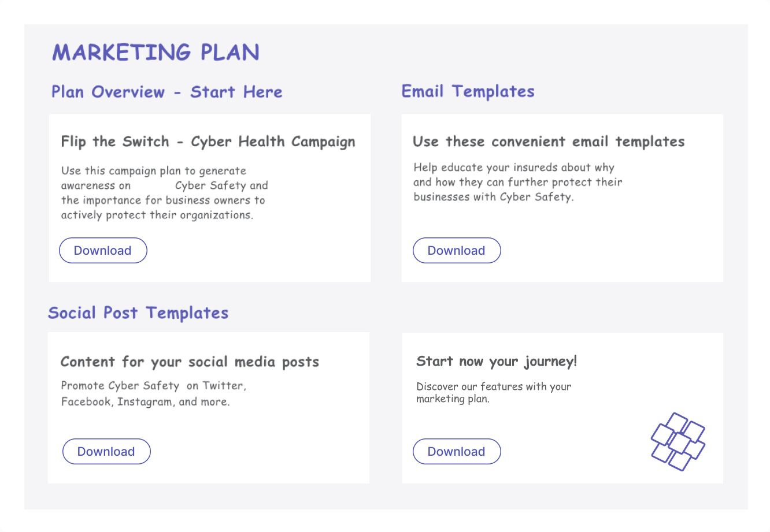Viewport: 770px width, 532px height.
Task: Click Use these convenient email templates title
Action: [549, 142]
